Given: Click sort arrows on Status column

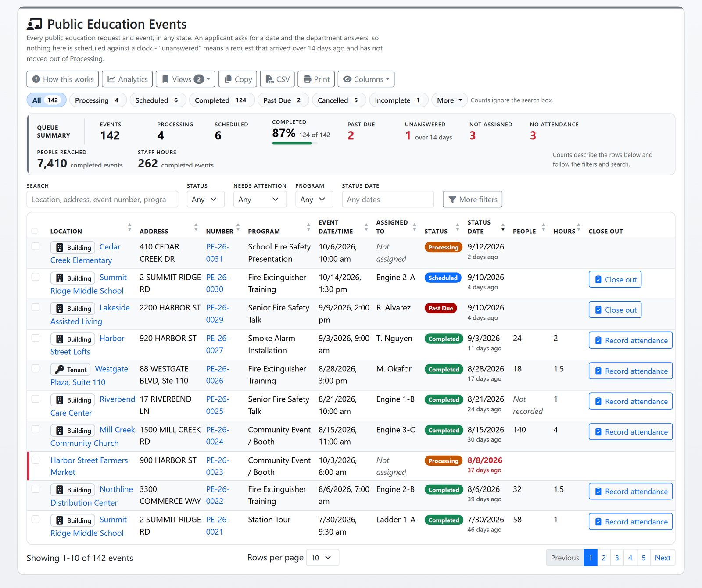Looking at the screenshot, I should 458,227.
